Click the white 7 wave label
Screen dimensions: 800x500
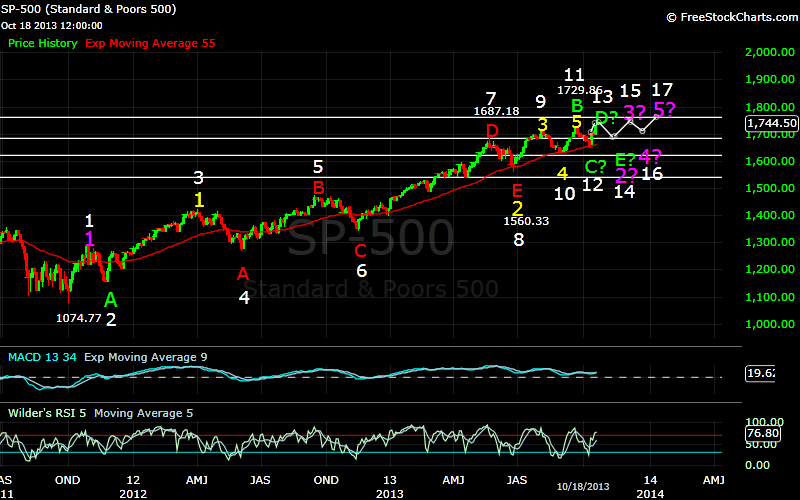click(491, 98)
